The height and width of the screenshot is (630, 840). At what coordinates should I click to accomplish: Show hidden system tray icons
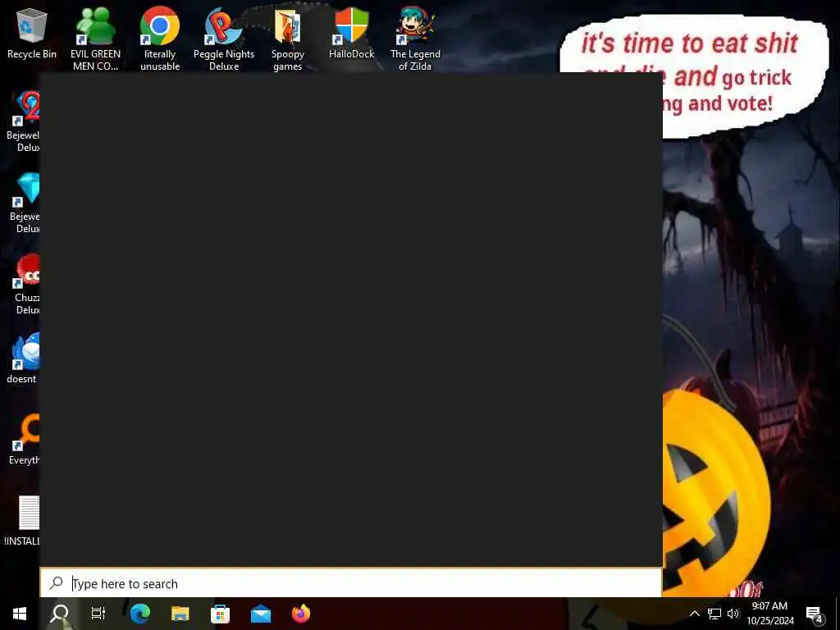[694, 614]
